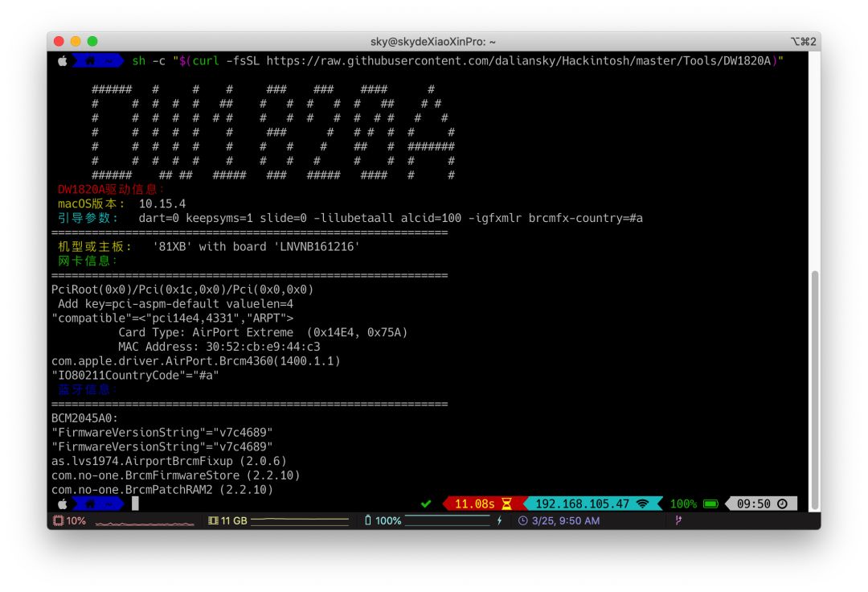The height and width of the screenshot is (592, 868).
Task: Click the PciRoot(0x0)/Pci(0x1c,0x0) device path
Action: (182, 290)
